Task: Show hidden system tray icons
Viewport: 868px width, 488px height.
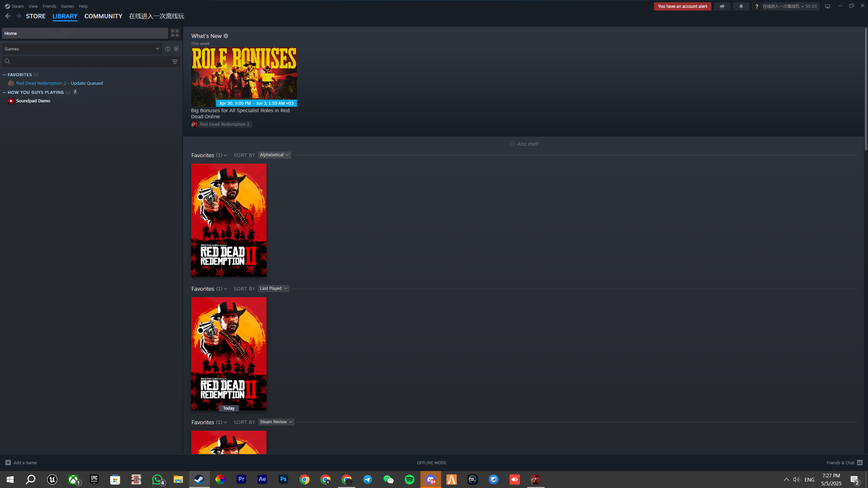Action: [786, 480]
